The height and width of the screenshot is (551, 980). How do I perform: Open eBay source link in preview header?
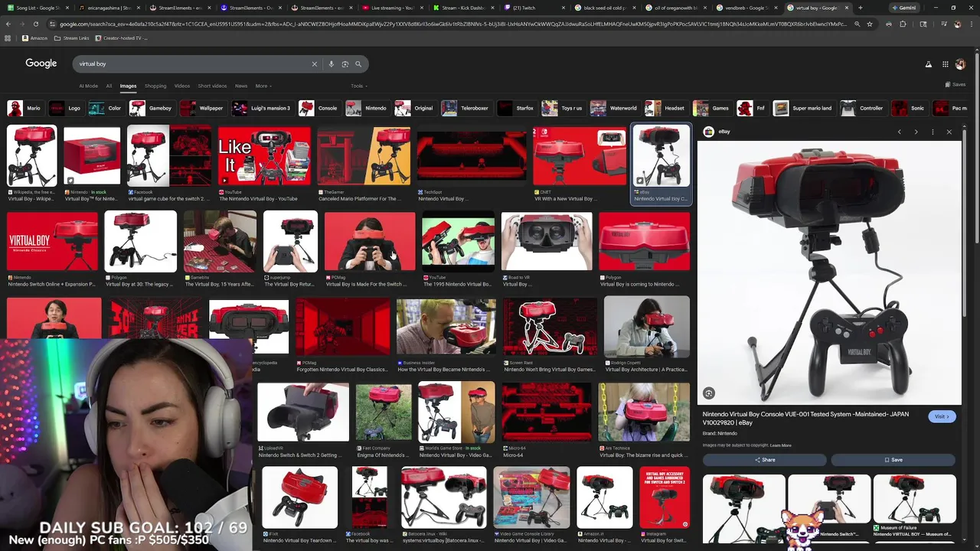(x=718, y=132)
